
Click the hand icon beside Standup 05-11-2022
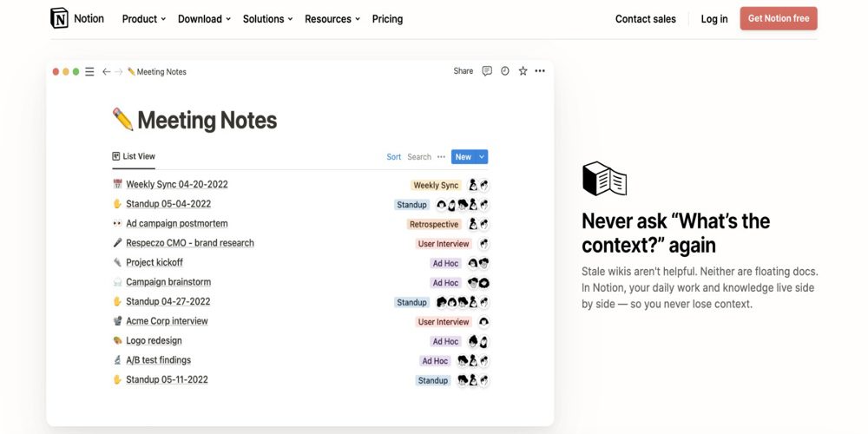[117, 379]
